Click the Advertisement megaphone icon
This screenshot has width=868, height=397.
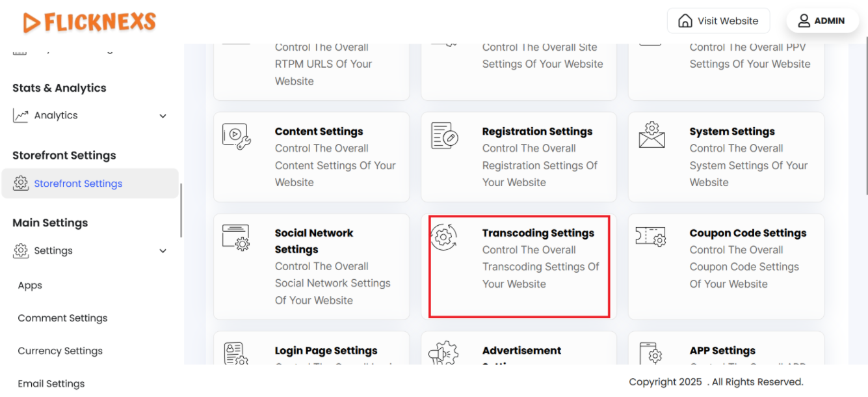coord(443,354)
